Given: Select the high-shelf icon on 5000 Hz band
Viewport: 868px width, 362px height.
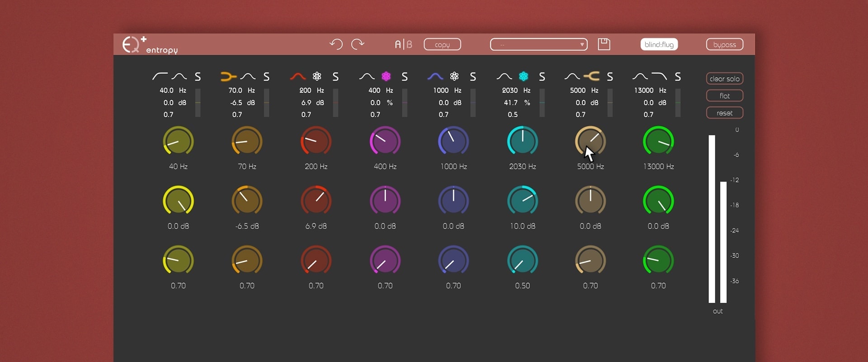Looking at the screenshot, I should tap(592, 76).
